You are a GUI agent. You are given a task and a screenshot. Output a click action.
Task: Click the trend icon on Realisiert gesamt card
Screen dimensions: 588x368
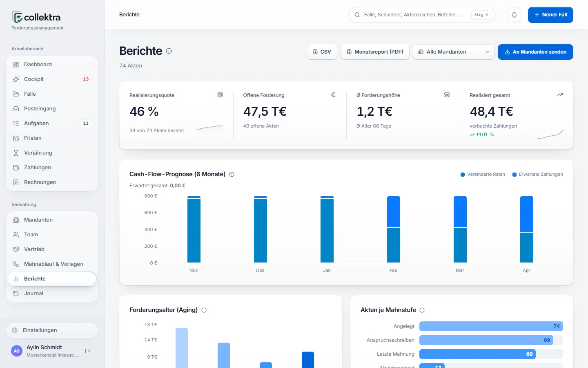(560, 95)
